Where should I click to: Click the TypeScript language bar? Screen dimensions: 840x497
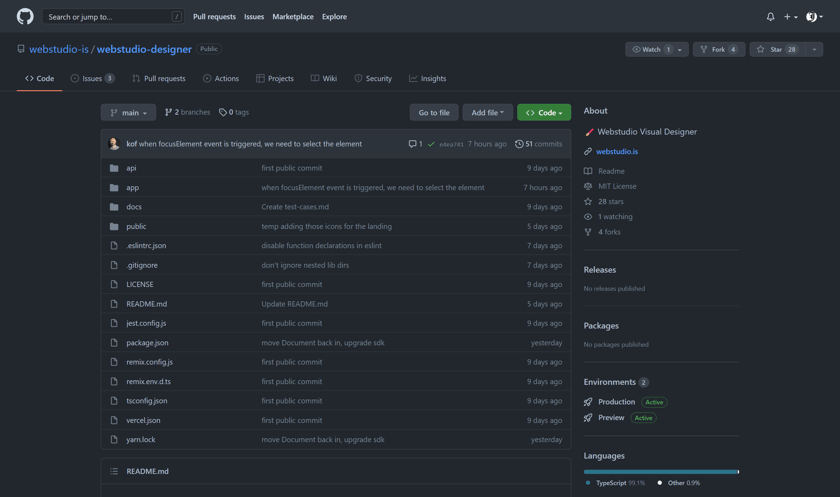click(x=661, y=472)
